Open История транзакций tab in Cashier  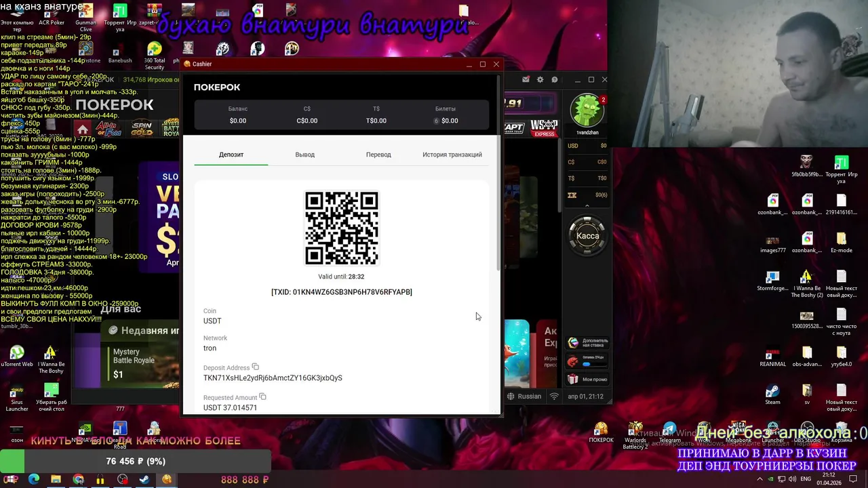click(x=452, y=155)
